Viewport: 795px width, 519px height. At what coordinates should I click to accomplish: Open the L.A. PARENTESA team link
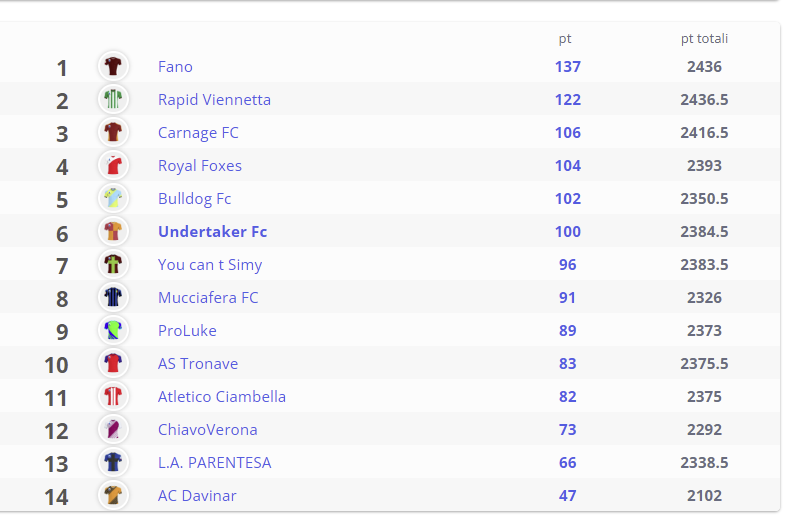(214, 463)
